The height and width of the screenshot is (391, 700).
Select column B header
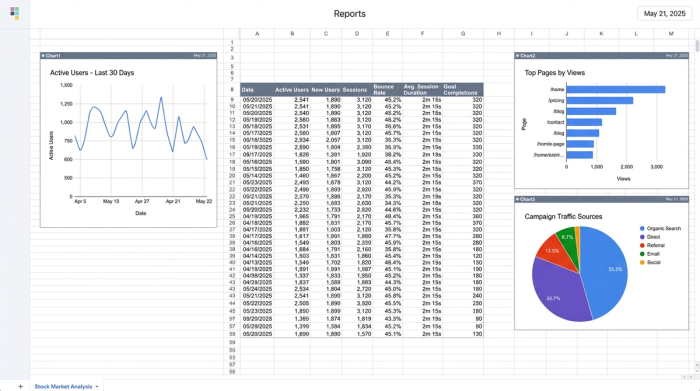pos(292,33)
